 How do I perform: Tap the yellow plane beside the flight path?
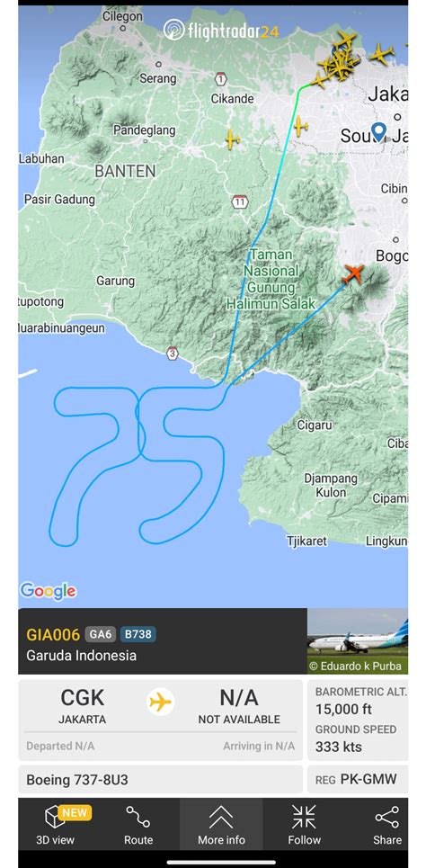coord(300,126)
